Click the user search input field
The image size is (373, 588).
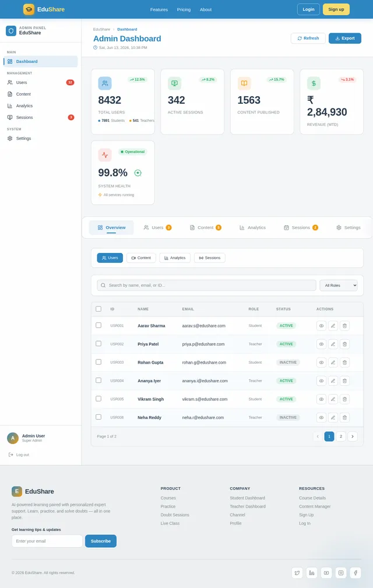click(x=206, y=286)
